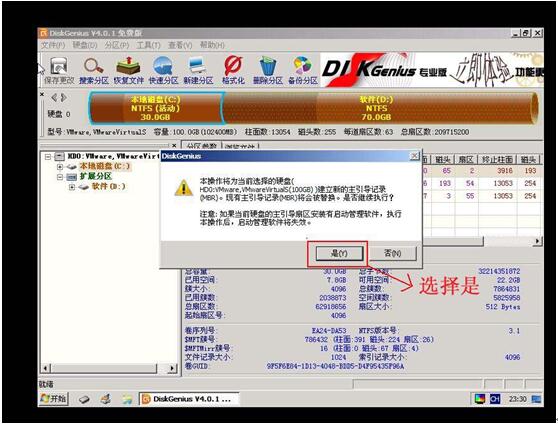Viewport: 558px width, 429px height.
Task: Minimize the DiskGenius main window
Action: (516, 33)
